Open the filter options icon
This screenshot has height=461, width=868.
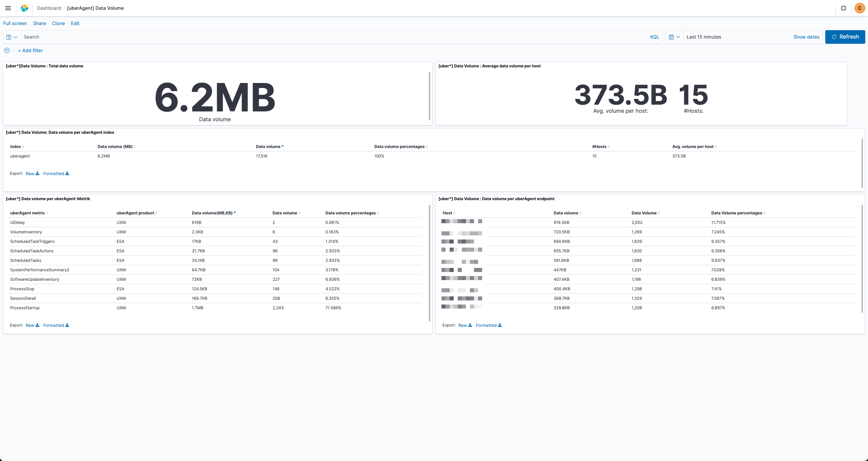point(7,50)
